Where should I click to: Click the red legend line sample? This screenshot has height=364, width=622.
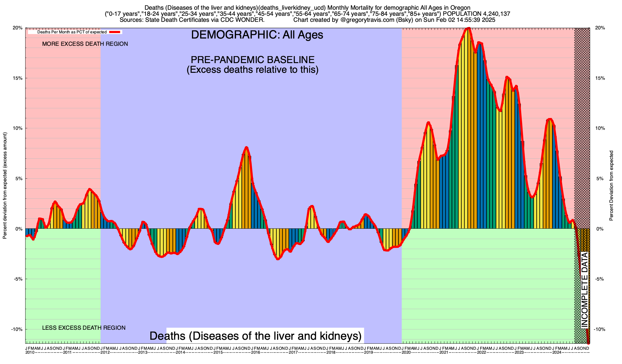(115, 32)
